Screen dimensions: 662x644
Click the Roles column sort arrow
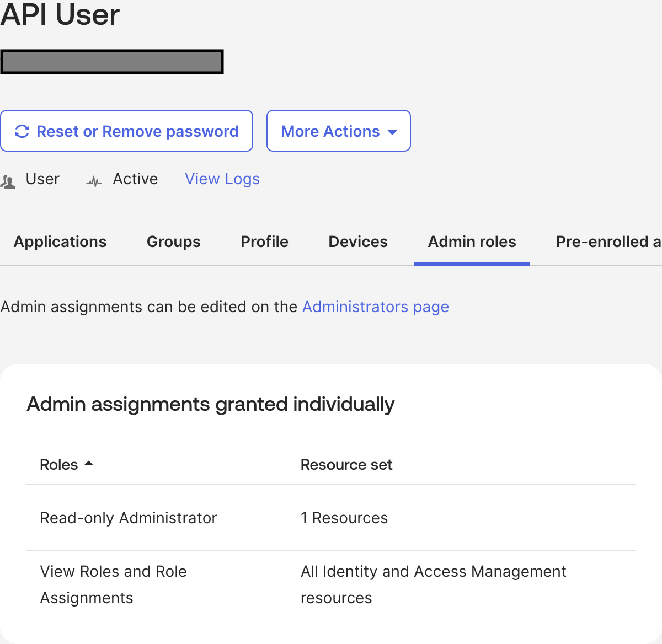89,464
